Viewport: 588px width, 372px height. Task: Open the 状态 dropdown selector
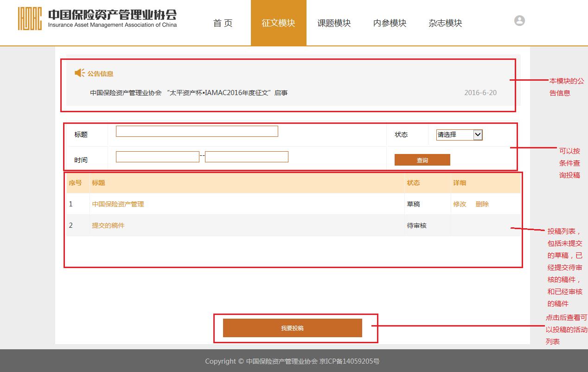(x=459, y=135)
